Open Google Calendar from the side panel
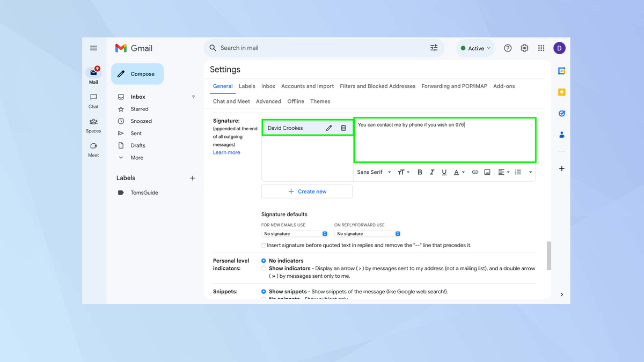Viewport: 644px width, 362px height. 561,70
